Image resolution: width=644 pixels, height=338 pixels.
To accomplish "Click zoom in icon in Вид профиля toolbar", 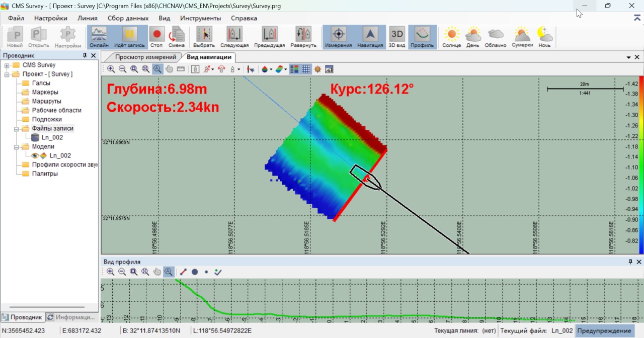I will 111,272.
